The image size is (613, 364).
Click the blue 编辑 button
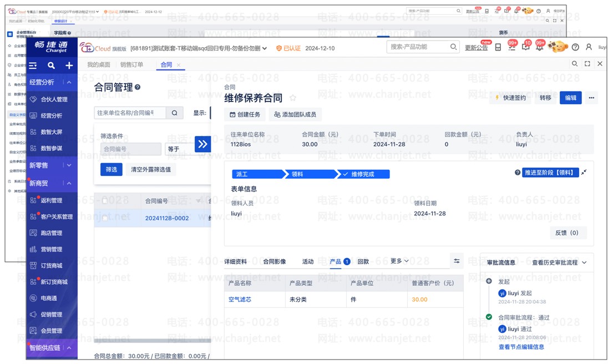coord(570,98)
